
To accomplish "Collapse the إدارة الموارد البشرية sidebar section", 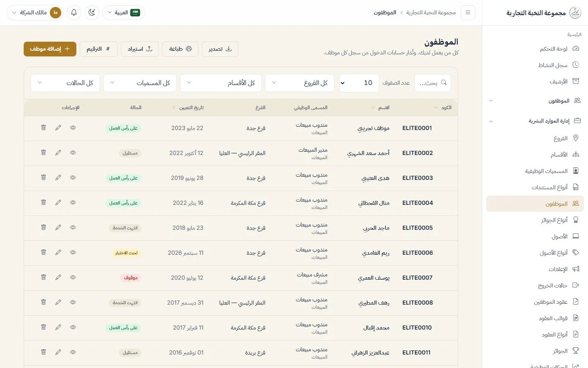I will [535, 121].
